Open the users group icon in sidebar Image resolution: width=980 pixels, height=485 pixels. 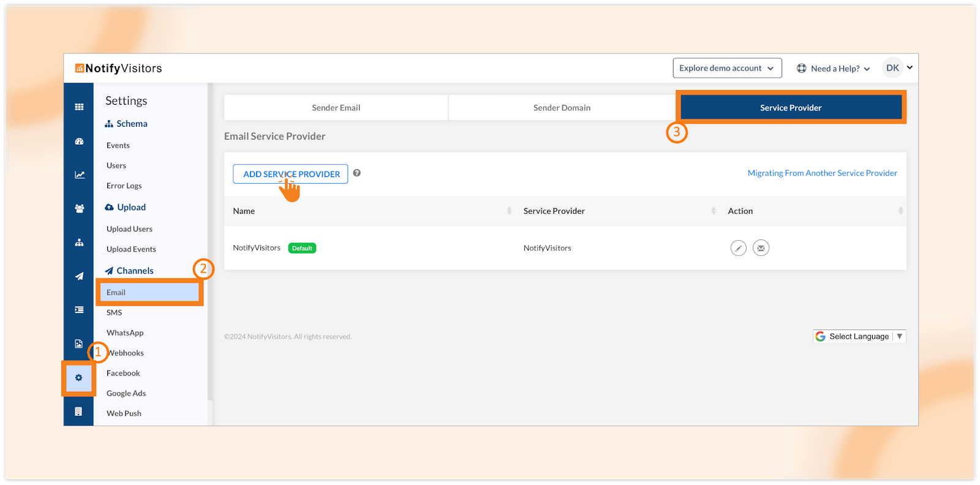[79, 209]
